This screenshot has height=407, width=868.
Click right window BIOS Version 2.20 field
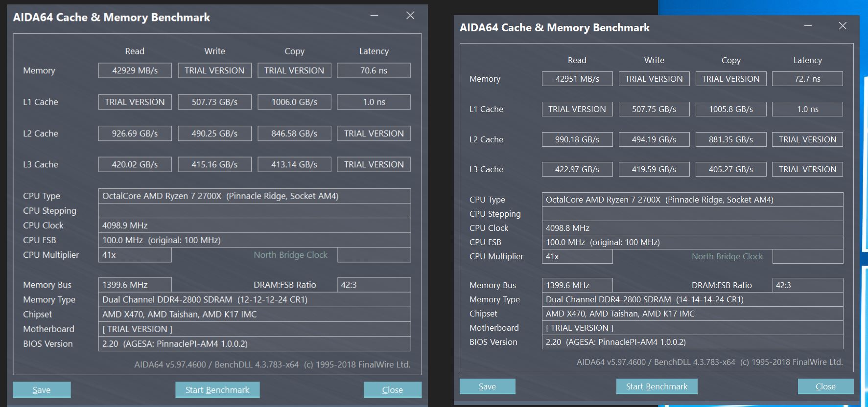pyautogui.click(x=693, y=342)
